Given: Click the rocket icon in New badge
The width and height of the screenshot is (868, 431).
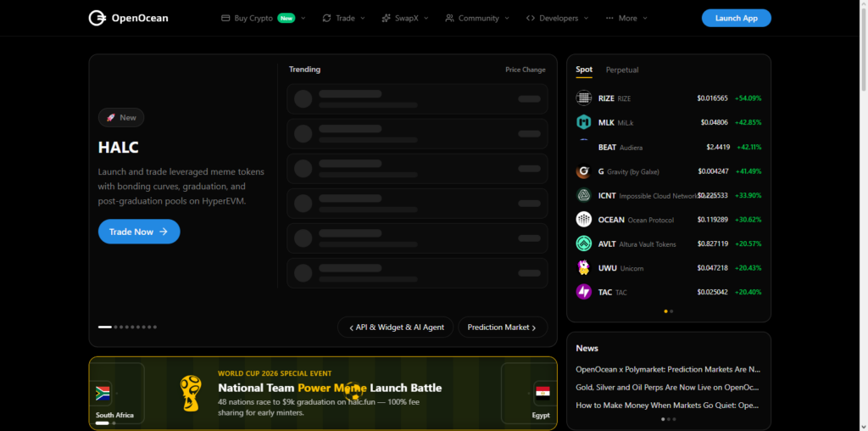Looking at the screenshot, I should click(111, 117).
